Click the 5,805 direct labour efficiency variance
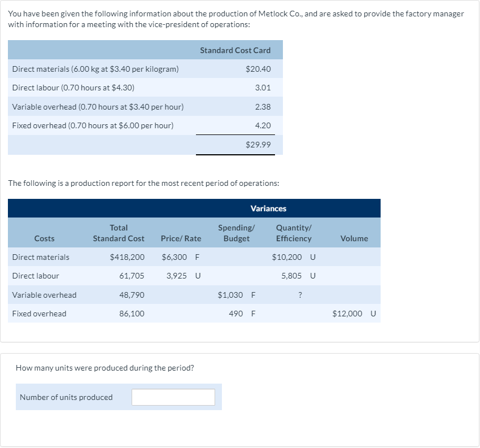This screenshot has height=448, width=480. tap(291, 276)
